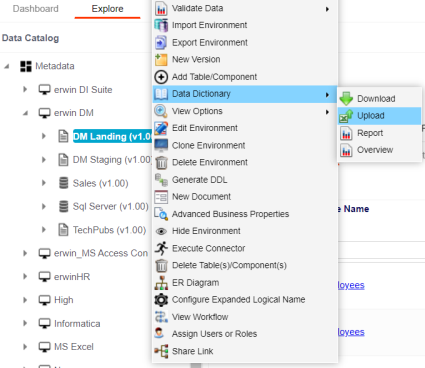Expand the erwin DI Suite node
425x368 pixels.
click(x=25, y=89)
